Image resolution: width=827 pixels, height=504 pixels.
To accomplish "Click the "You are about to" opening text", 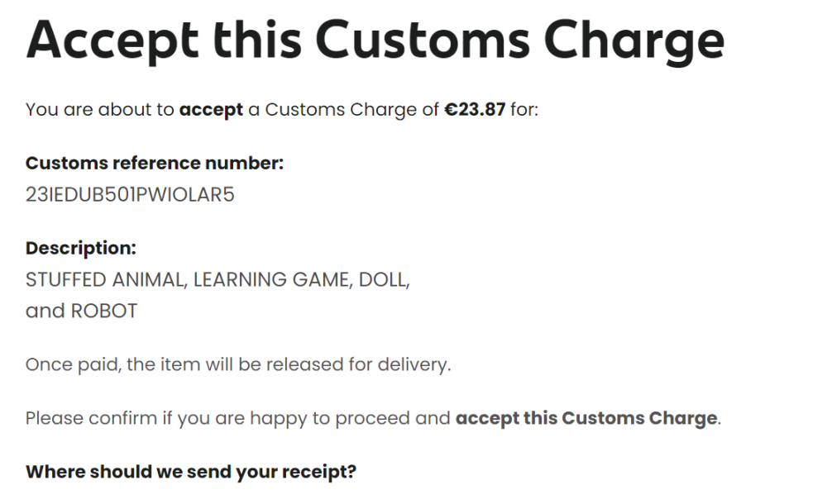I will pyautogui.click(x=100, y=110).
